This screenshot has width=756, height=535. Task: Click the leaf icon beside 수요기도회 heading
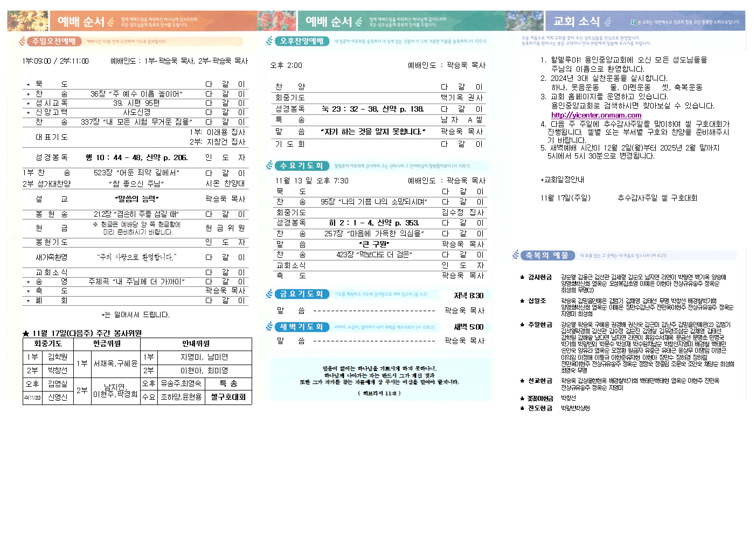coord(269,166)
